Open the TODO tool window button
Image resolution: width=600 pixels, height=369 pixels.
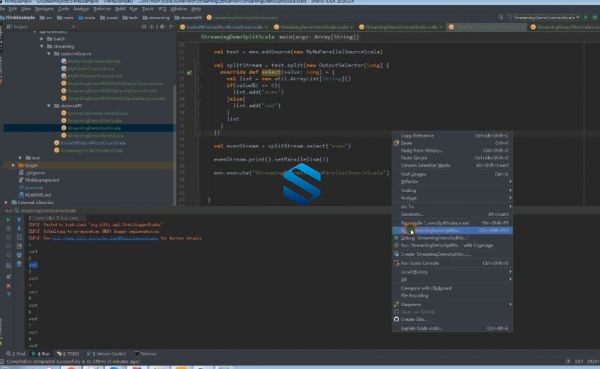pyautogui.click(x=68, y=354)
